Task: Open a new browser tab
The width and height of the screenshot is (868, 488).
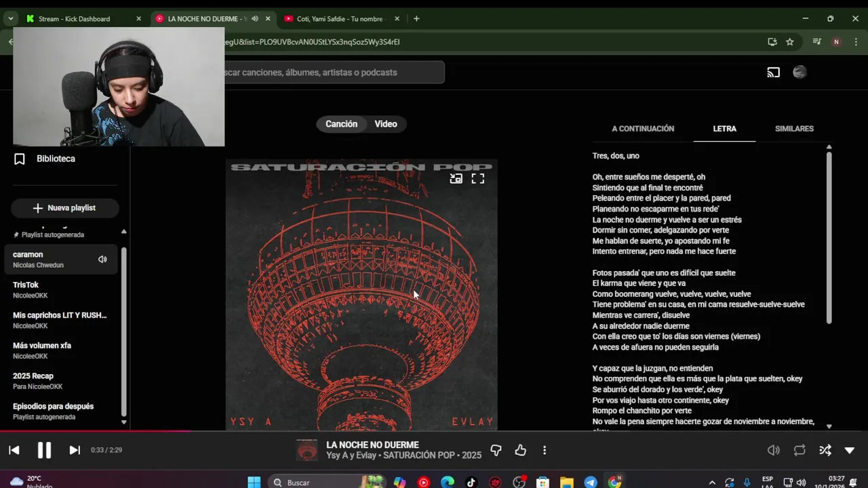Action: [x=416, y=19]
